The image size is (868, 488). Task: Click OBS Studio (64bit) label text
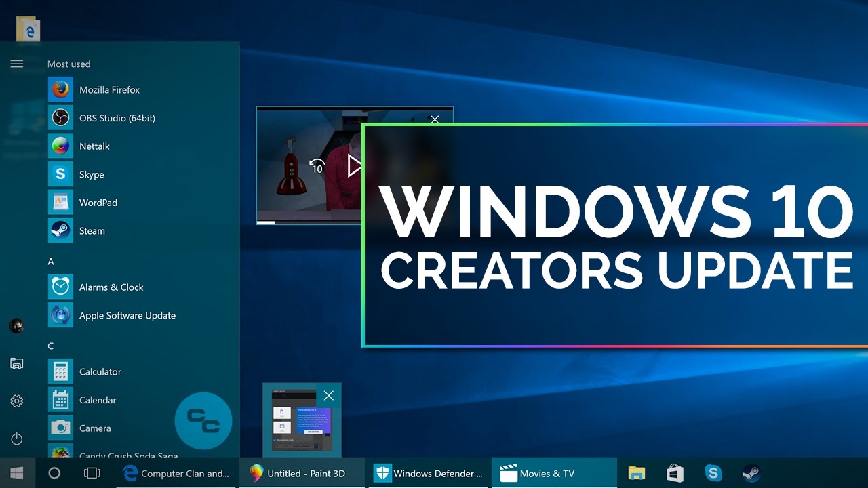tap(117, 118)
